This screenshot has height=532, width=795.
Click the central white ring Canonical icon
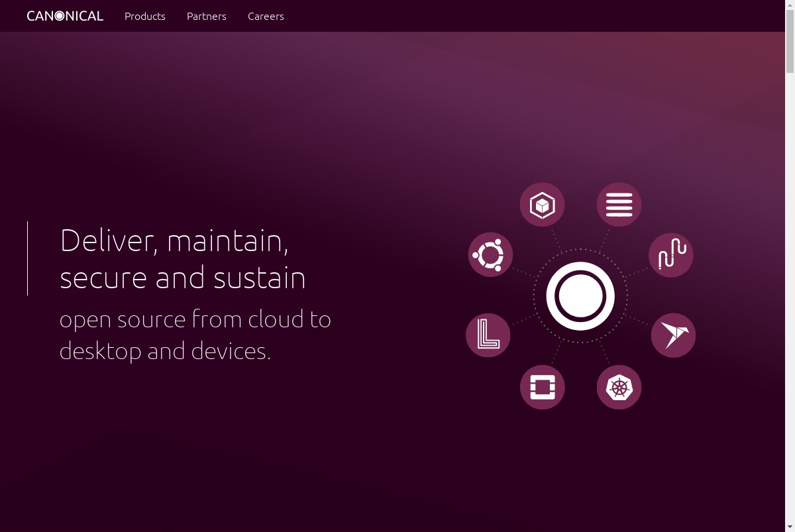pos(580,296)
